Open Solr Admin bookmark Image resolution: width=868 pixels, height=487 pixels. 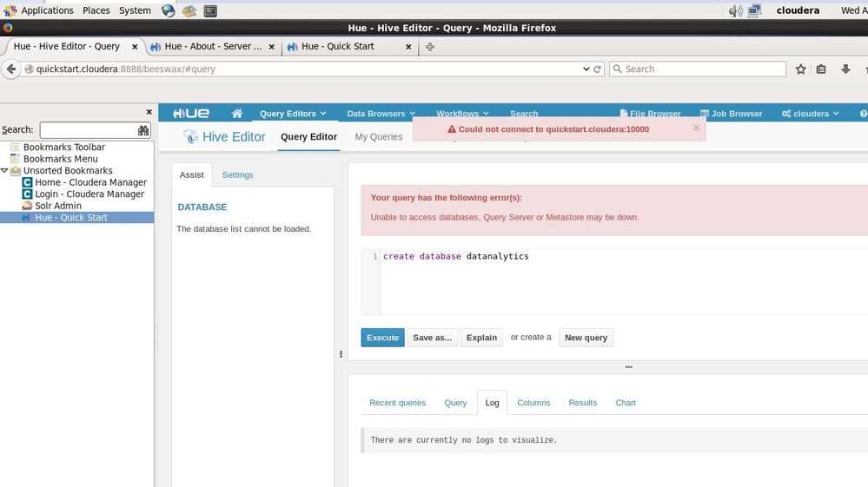point(58,206)
